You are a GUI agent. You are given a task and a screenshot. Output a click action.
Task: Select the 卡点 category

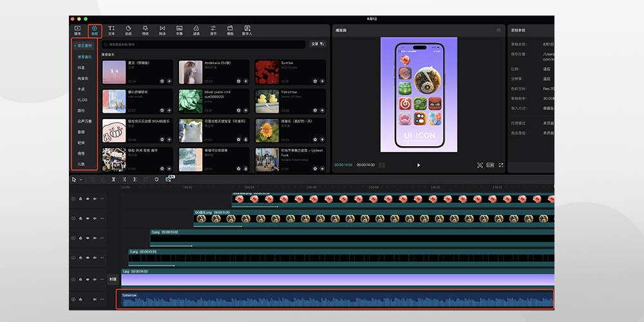[81, 89]
